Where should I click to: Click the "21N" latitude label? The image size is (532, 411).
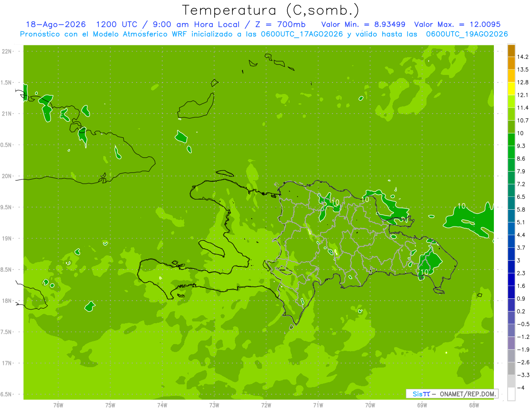6,114
